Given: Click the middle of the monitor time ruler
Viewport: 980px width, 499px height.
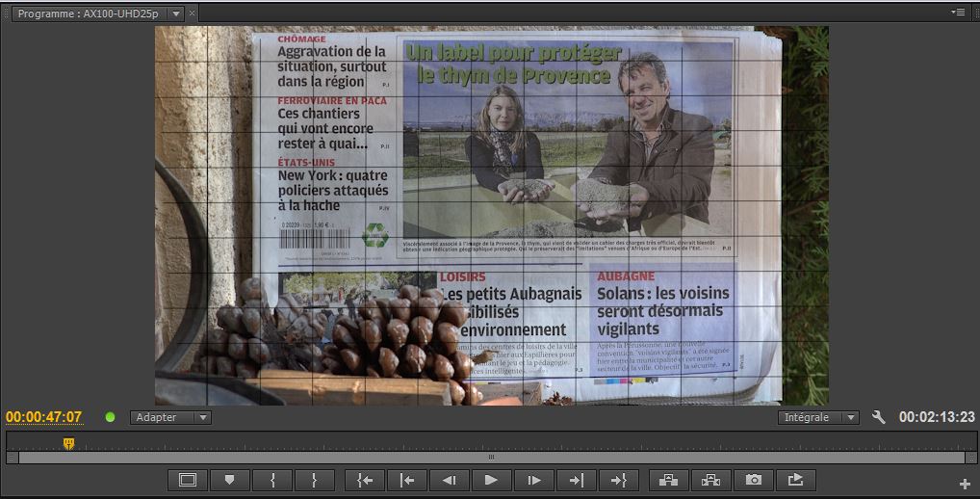Looking at the screenshot, I should [x=491, y=441].
